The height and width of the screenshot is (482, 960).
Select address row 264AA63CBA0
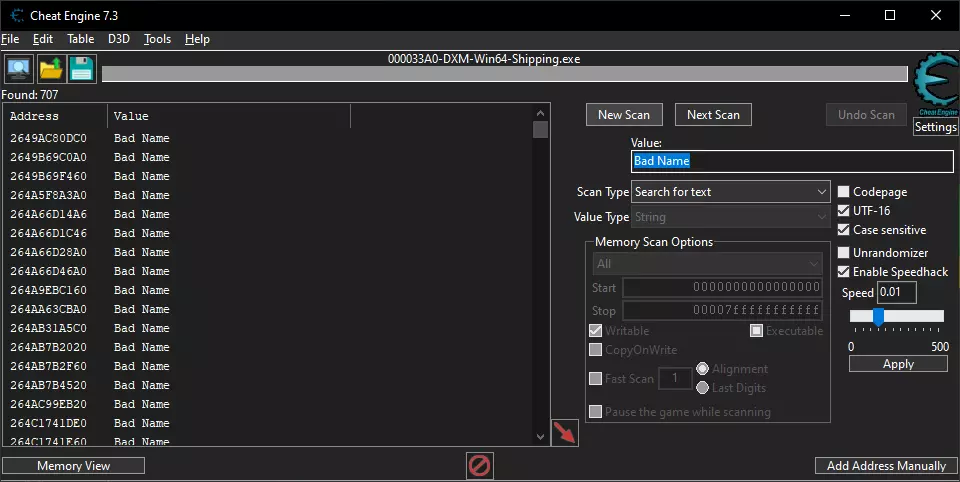(x=268, y=309)
